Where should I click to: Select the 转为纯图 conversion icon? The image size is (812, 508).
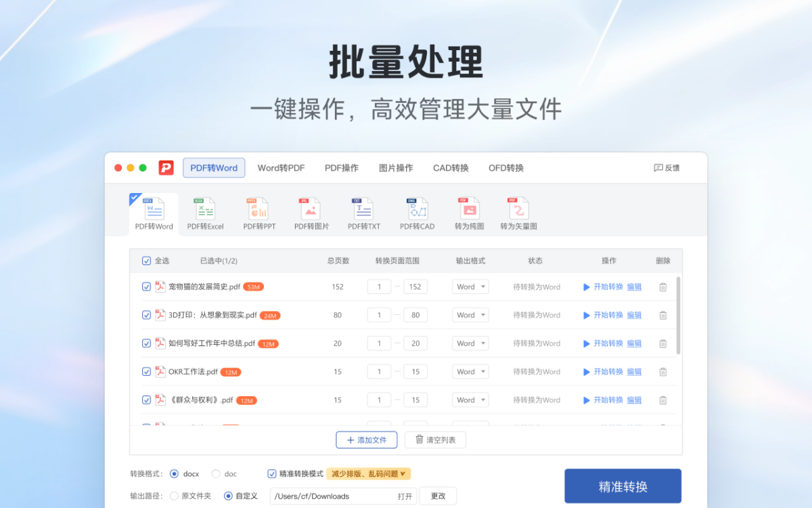(x=469, y=214)
